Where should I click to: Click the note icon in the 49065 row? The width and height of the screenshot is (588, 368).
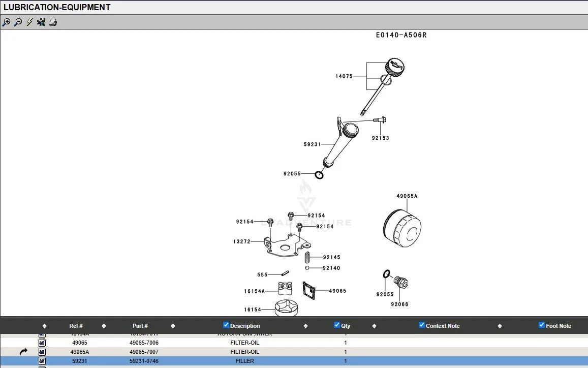click(x=42, y=343)
